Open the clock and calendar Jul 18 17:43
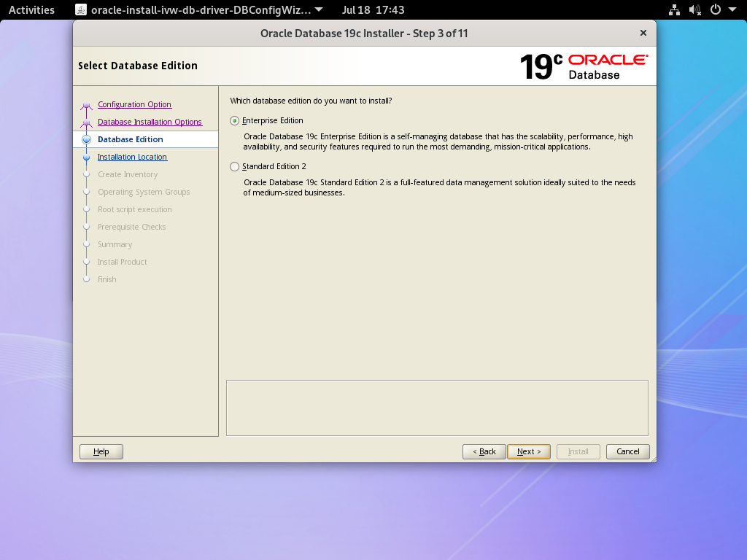 (373, 10)
